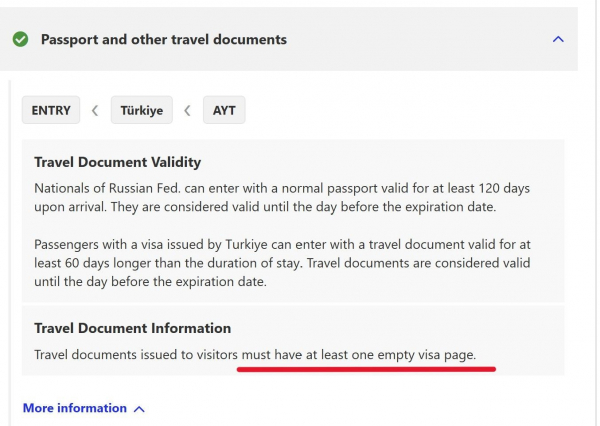The height and width of the screenshot is (426, 600).
Task: Click the chevron between Türkiye and AYT
Action: click(187, 111)
